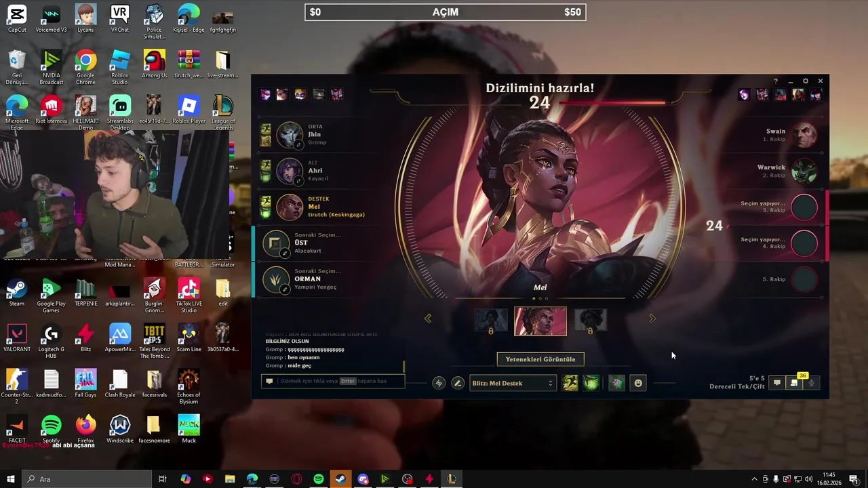Open Fall Guys desktop shortcut
Viewport: 868px width, 488px height.
coord(85,384)
